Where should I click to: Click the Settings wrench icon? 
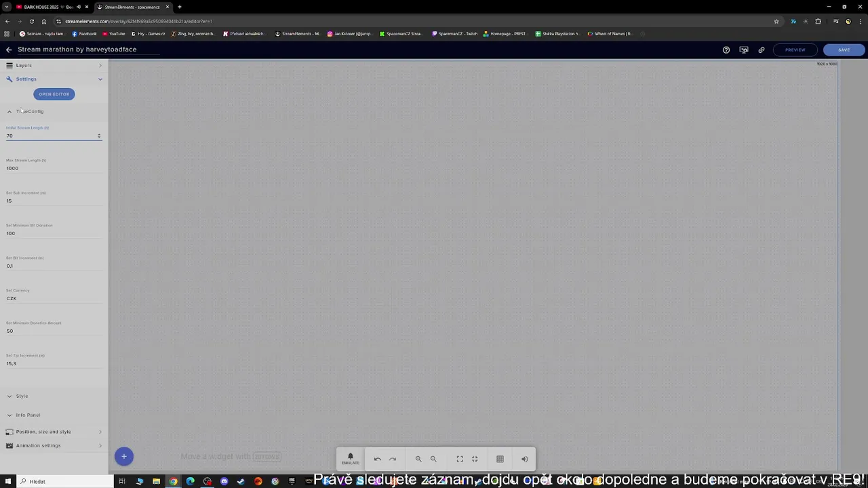tap(9, 79)
